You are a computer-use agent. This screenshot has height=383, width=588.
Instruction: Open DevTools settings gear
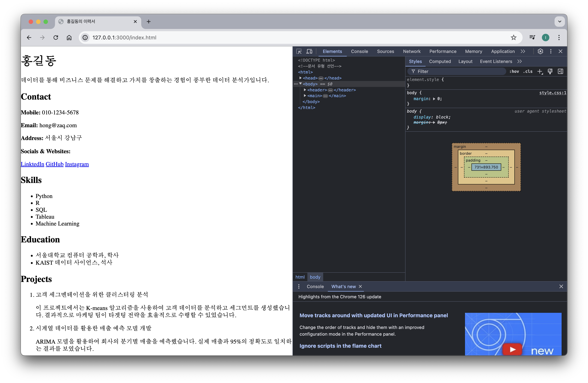coord(540,51)
